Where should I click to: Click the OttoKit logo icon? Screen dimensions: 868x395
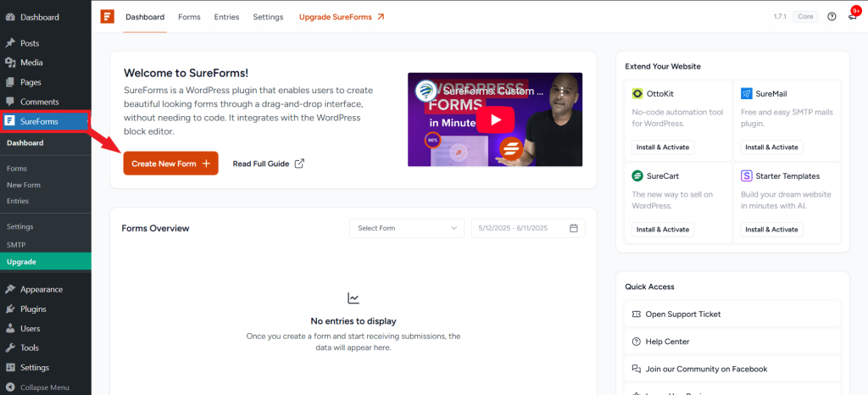(x=637, y=94)
